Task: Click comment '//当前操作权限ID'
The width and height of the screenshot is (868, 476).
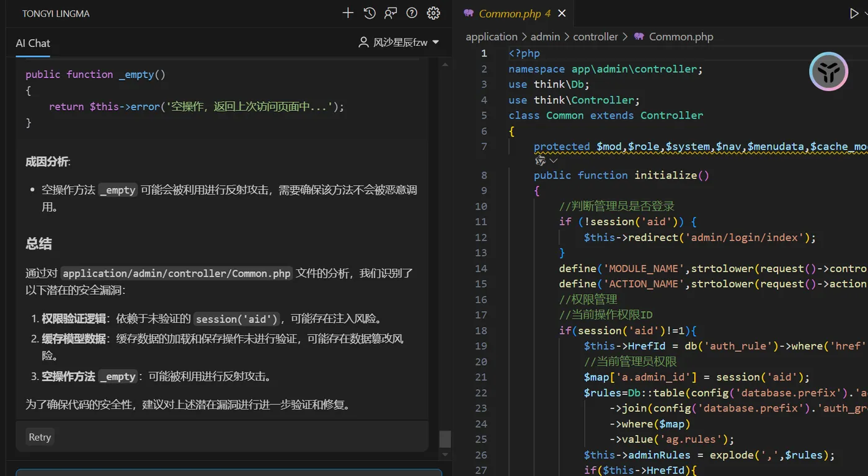Action: (x=605, y=315)
